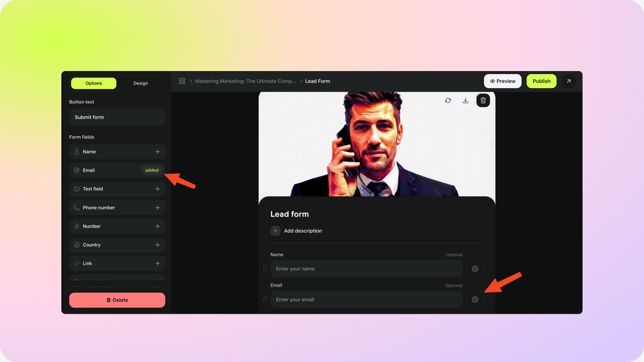Click the Publish button

point(541,81)
